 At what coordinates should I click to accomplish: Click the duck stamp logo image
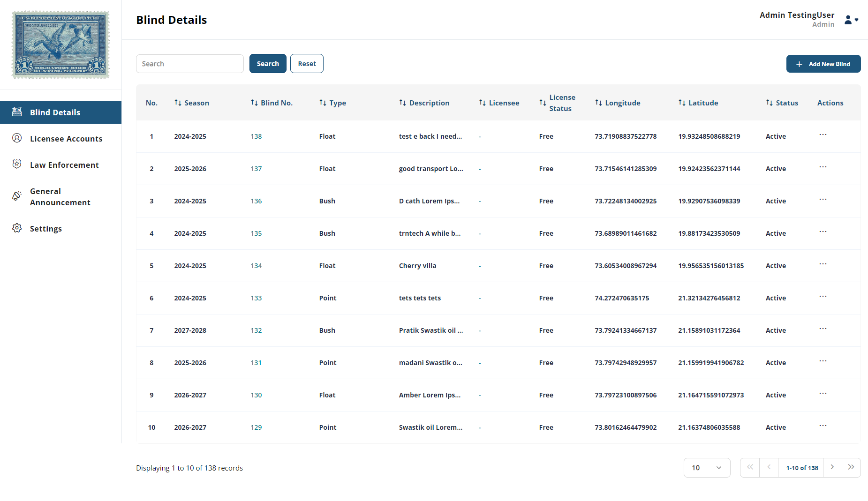tap(60, 45)
